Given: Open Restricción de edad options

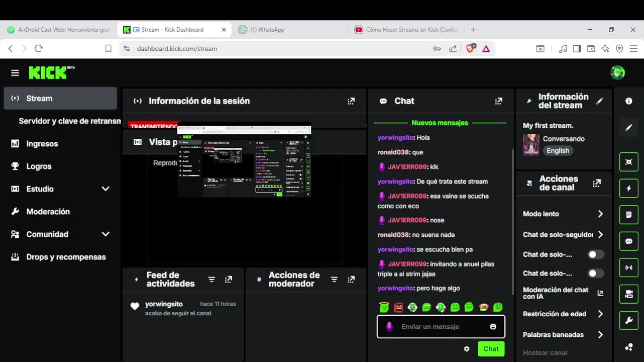Looking at the screenshot, I should (563, 314).
